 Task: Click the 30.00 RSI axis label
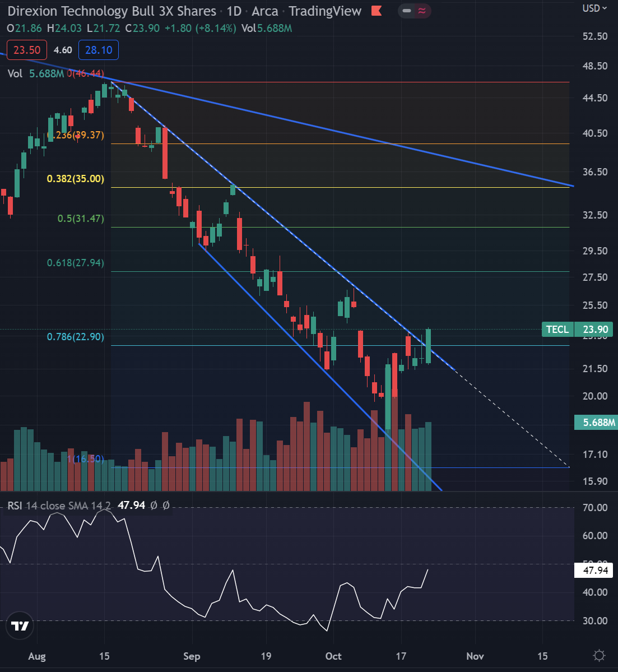click(x=595, y=620)
